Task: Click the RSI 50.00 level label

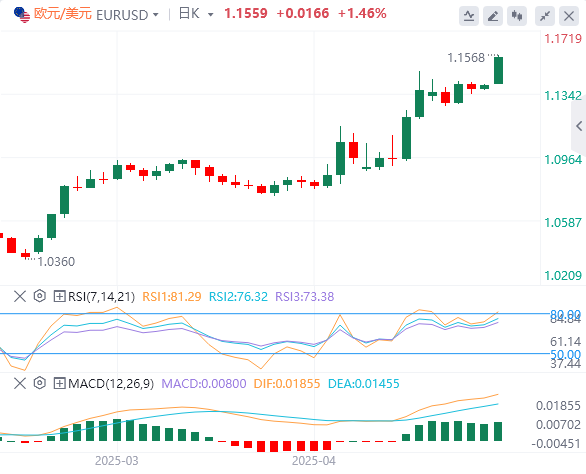Action: [565, 354]
